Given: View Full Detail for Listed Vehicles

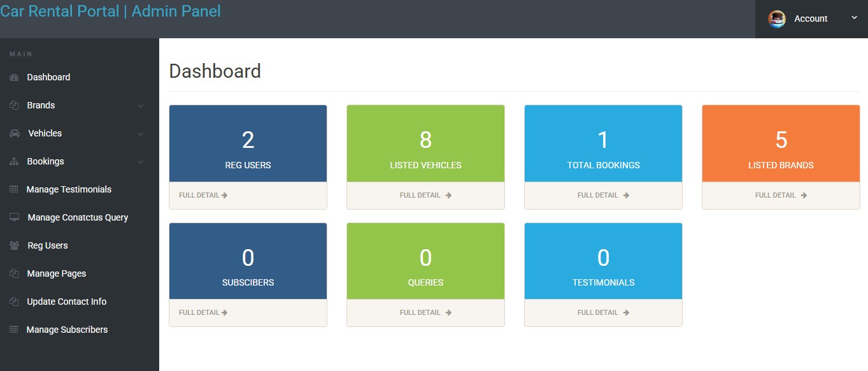Looking at the screenshot, I should coord(425,195).
